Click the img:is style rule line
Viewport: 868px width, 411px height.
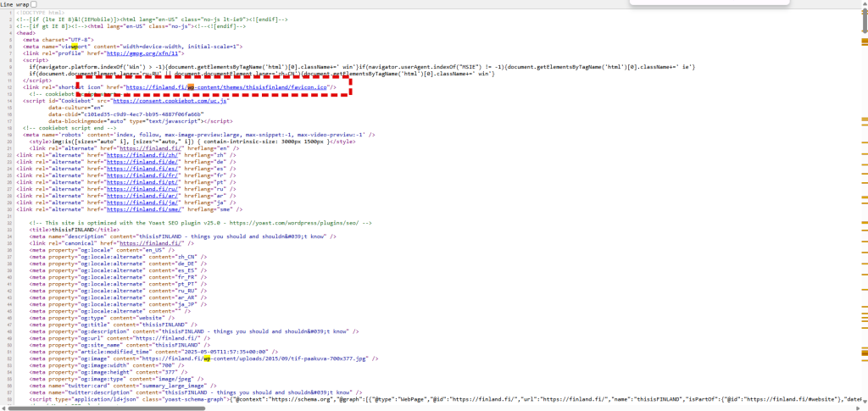coord(192,141)
